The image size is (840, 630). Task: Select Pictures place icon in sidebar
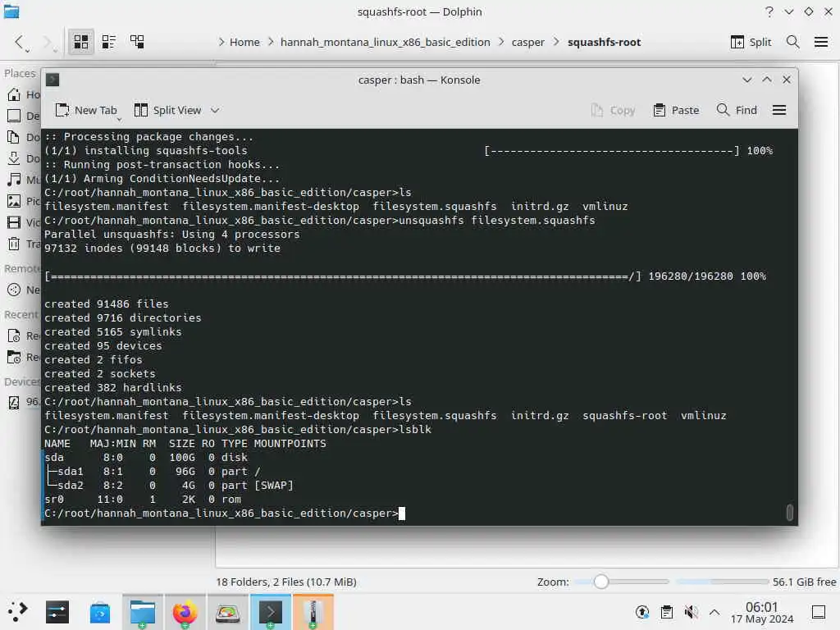[14, 201]
